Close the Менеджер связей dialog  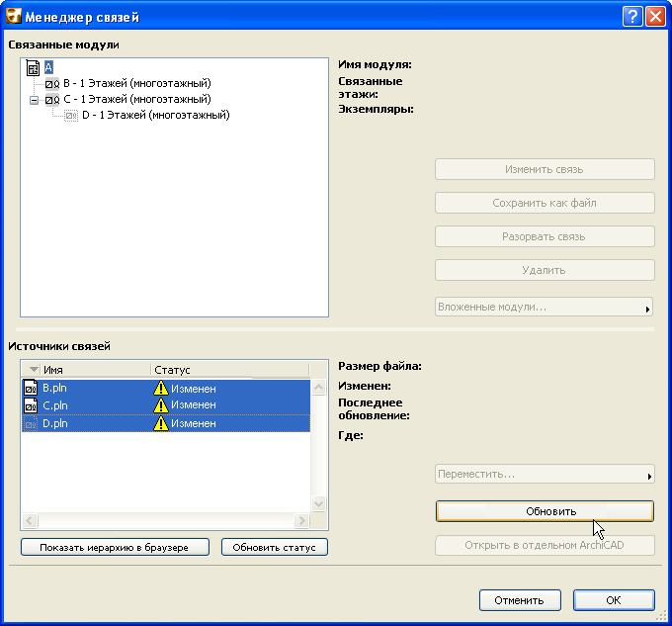click(x=656, y=17)
